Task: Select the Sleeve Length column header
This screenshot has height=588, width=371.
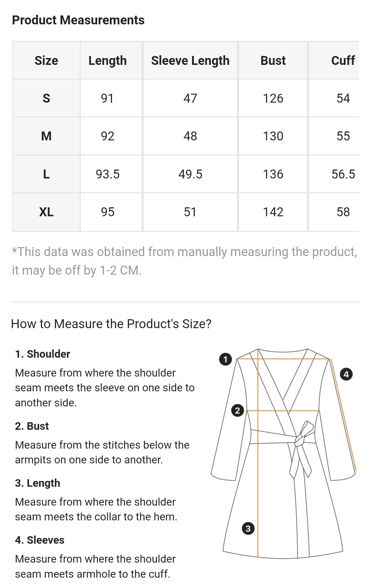Action: [x=190, y=60]
